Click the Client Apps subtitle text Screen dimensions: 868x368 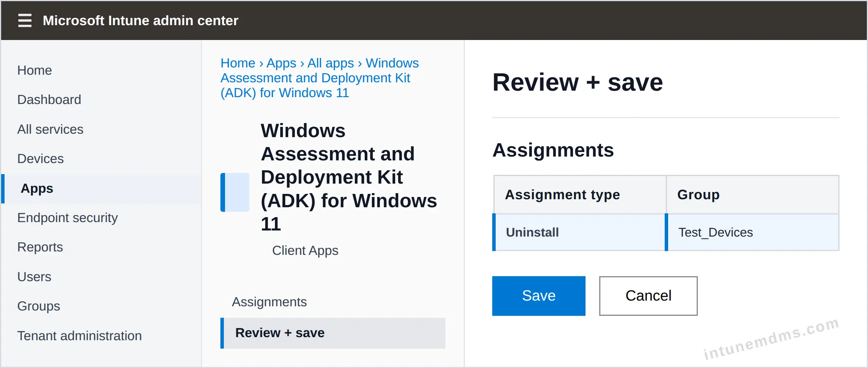point(305,251)
